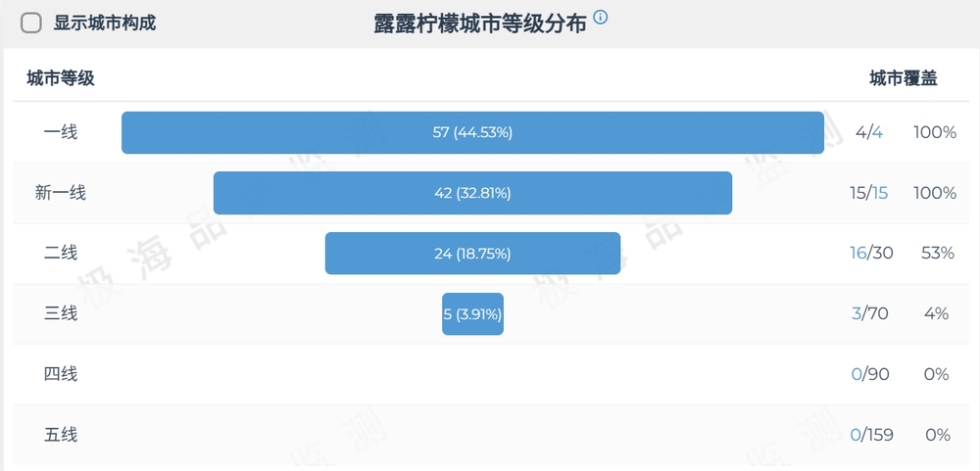Open the blue 3 link in 三线 coverage
This screenshot has height=471, width=980.
[x=857, y=313]
